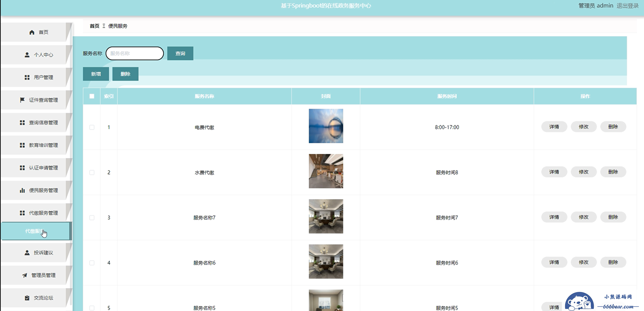Click the 电费代缴 service name cell
The width and height of the screenshot is (644, 311).
click(x=204, y=127)
